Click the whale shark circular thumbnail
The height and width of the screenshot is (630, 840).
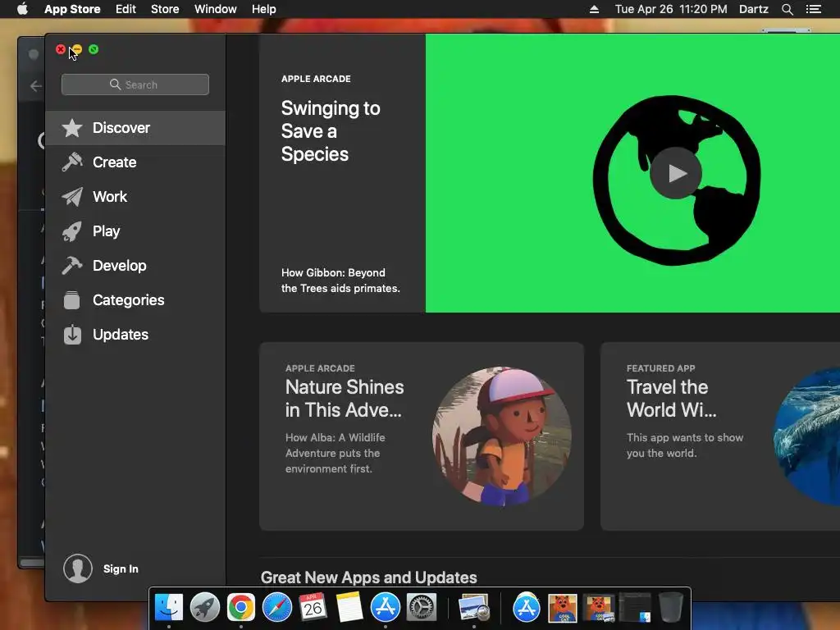807,436
